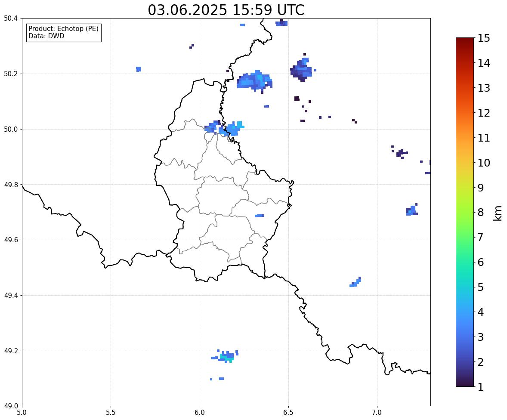
Task: Click the latitude label 50.4
Action: click(11, 19)
